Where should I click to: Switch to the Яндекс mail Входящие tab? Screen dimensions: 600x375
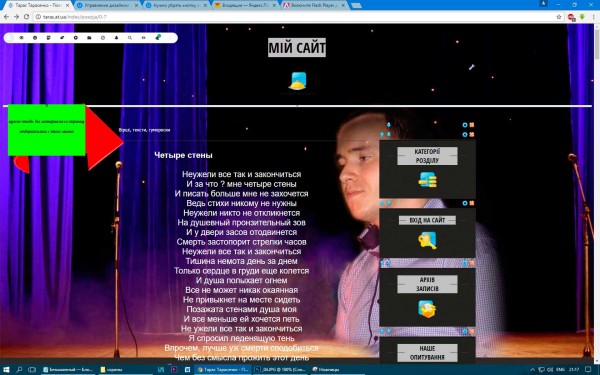[245, 5]
